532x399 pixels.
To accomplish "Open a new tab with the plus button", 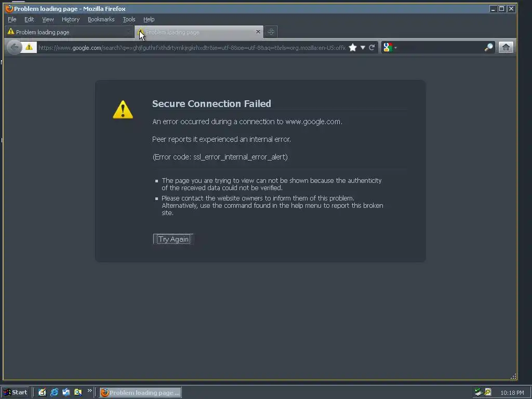I will click(271, 32).
